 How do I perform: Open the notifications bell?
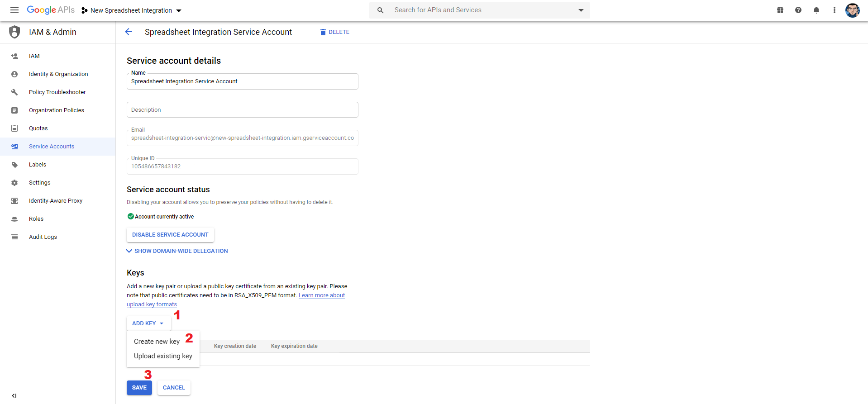[x=816, y=10]
